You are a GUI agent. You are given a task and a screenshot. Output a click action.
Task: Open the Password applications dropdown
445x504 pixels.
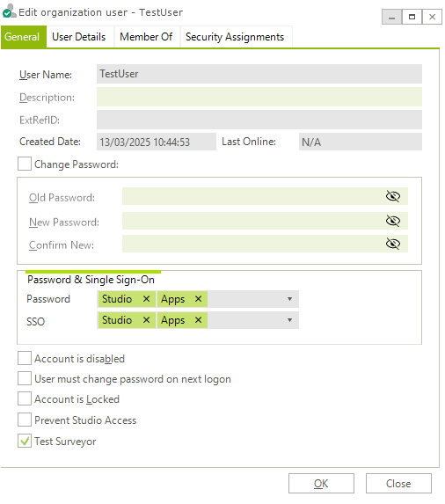289,299
